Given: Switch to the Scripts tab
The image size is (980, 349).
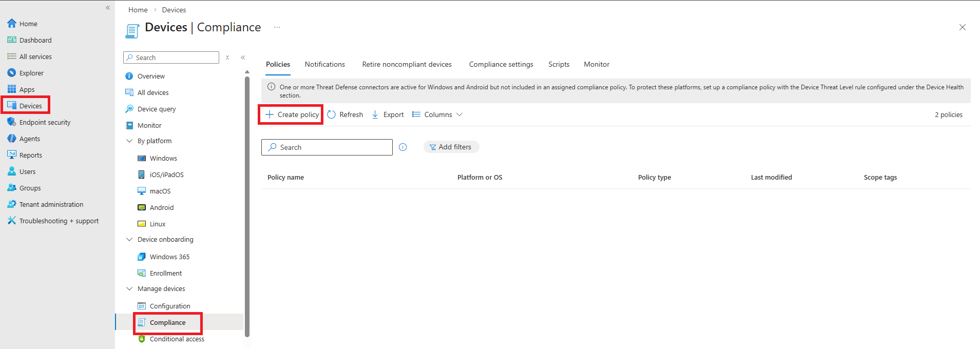Looking at the screenshot, I should tap(559, 64).
